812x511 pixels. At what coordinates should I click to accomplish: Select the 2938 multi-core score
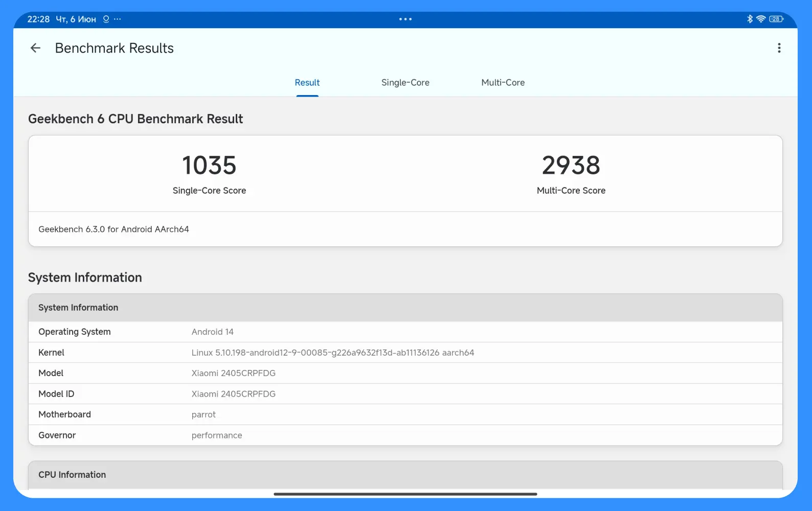pyautogui.click(x=571, y=166)
